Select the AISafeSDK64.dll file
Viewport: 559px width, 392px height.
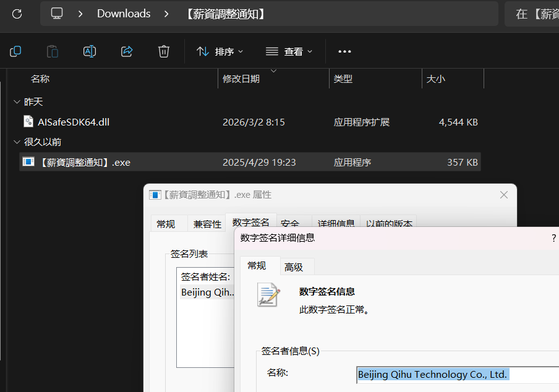[73, 122]
